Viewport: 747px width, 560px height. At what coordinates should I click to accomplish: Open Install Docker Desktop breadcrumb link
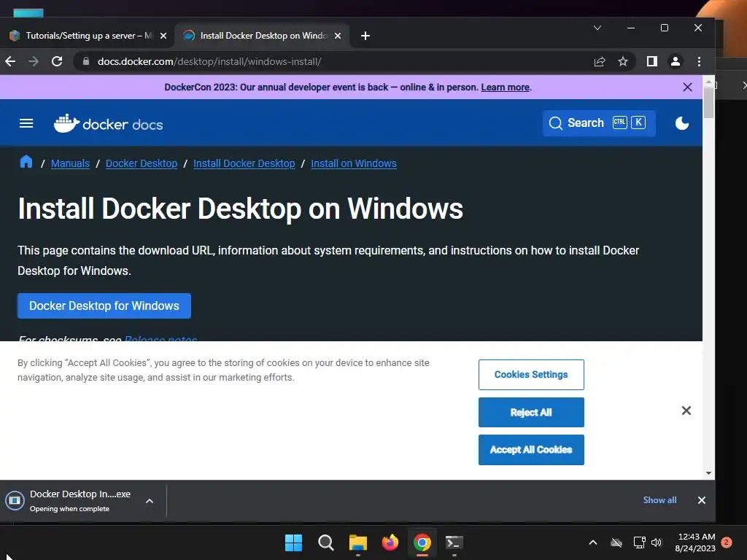click(244, 163)
